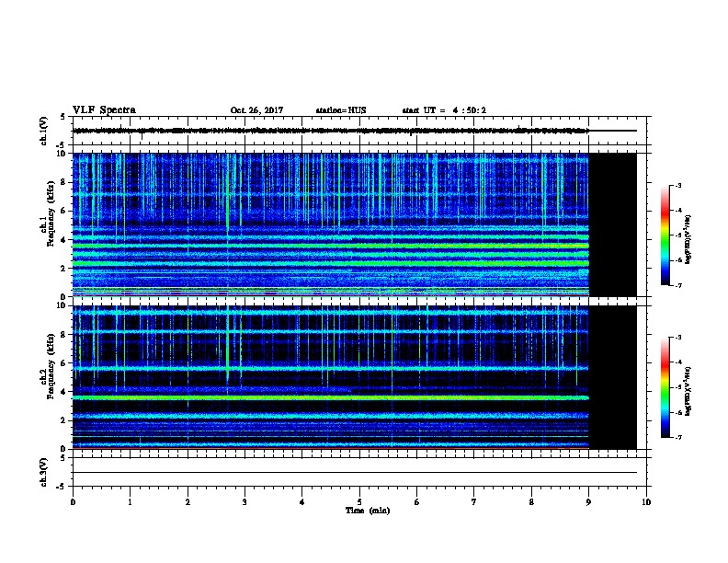This screenshot has height=563, width=728.
Task: Click the ch.1 frequency axis "6" tick label
Action: pos(63,212)
